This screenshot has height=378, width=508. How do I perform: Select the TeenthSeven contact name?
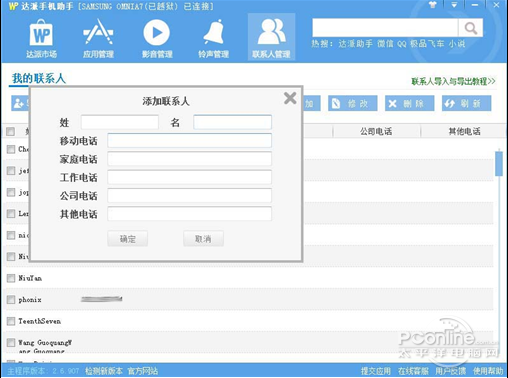pos(40,321)
